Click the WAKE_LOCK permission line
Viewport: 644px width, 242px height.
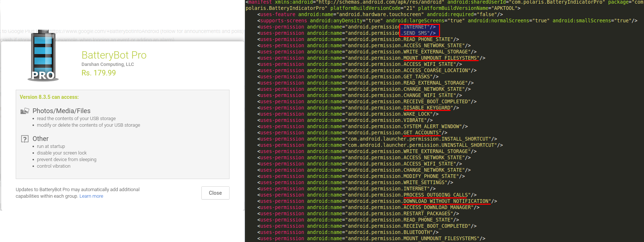click(x=348, y=114)
